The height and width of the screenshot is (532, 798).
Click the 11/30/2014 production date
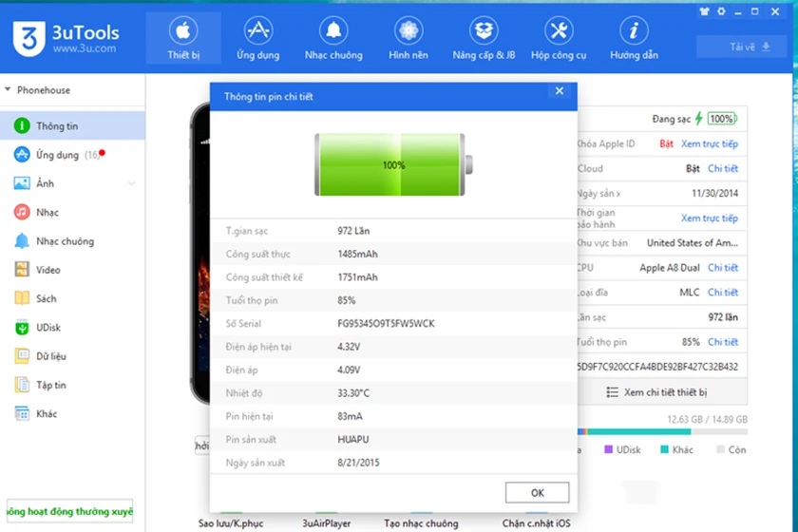pyautogui.click(x=714, y=193)
